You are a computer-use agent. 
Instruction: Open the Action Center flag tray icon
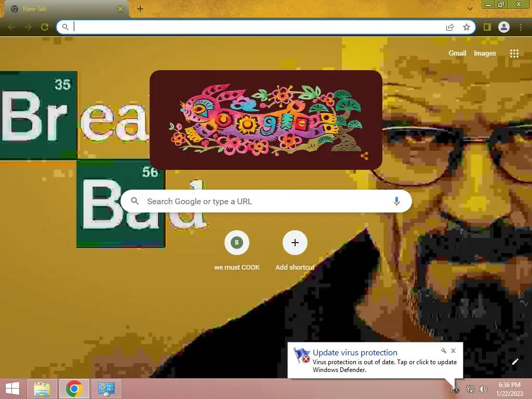coord(455,389)
